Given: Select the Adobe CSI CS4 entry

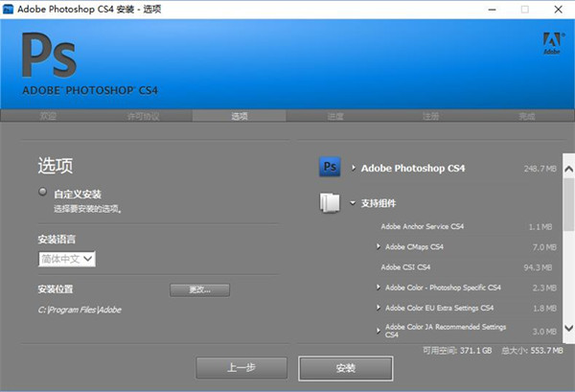Looking at the screenshot, I should coord(406,267).
